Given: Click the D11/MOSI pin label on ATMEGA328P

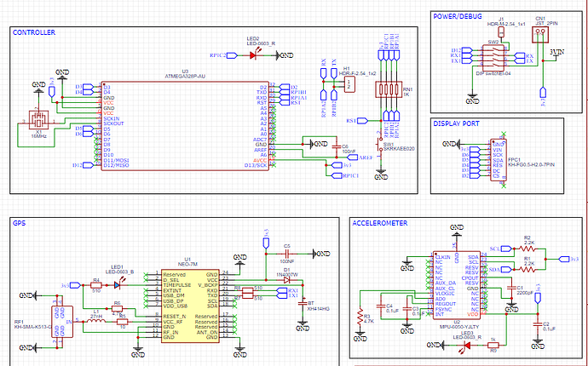Looking at the screenshot, I should (x=116, y=160).
